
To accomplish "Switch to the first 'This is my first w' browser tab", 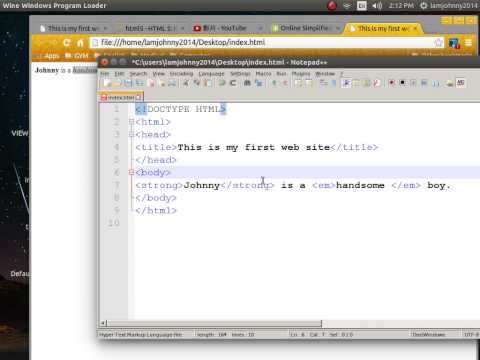I will click(73, 28).
